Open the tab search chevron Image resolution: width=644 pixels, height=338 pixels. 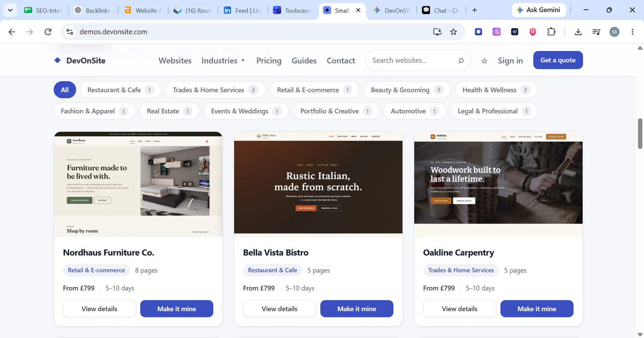(x=10, y=10)
